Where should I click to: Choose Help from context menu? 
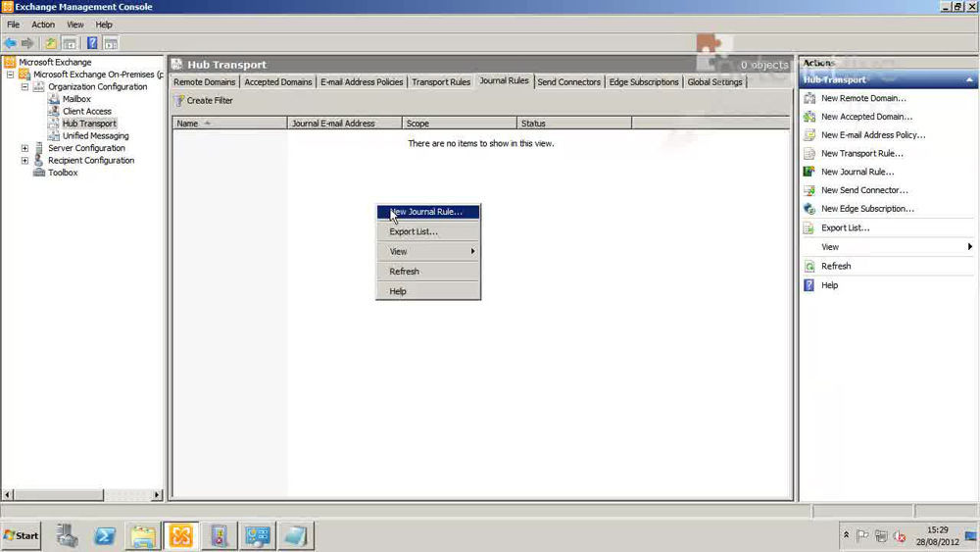(429, 291)
